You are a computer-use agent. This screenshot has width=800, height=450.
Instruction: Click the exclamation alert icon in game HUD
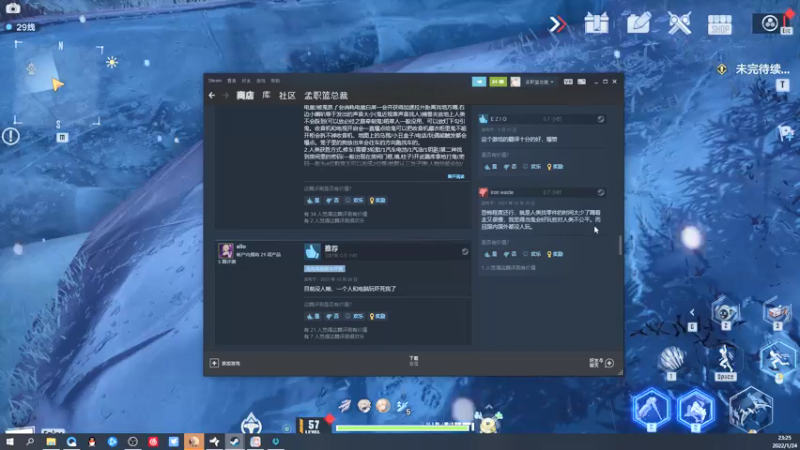pos(11,136)
